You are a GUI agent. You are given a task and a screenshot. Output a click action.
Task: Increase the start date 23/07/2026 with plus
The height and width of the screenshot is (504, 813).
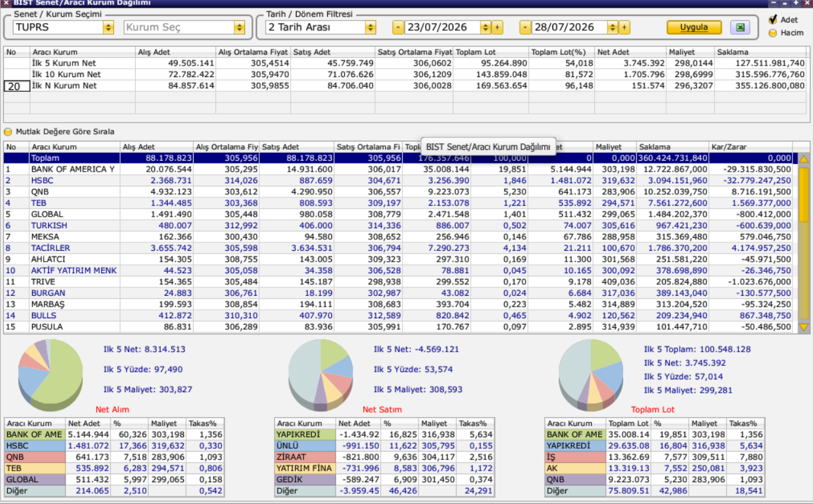point(497,28)
